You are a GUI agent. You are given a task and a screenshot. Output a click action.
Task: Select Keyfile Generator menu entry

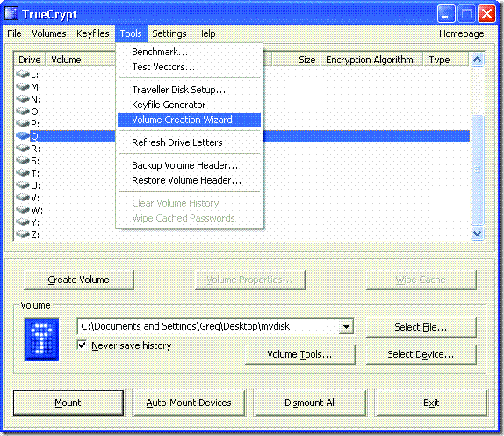[190, 105]
